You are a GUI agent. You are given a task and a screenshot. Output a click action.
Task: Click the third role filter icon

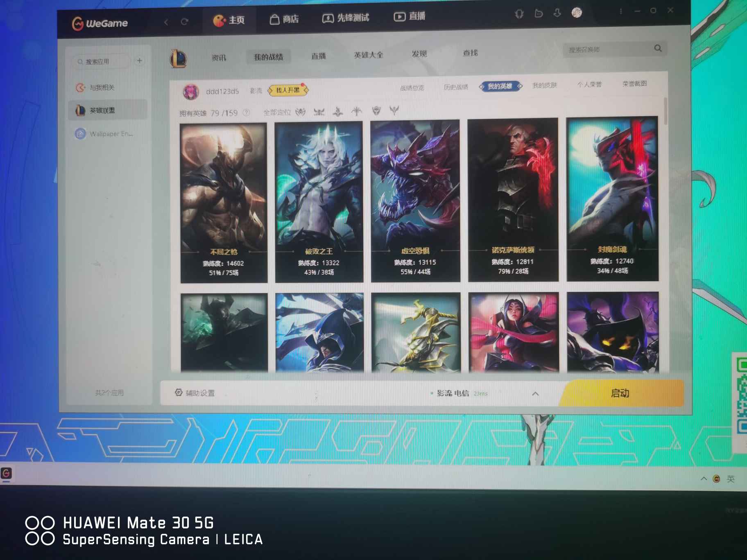[337, 111]
